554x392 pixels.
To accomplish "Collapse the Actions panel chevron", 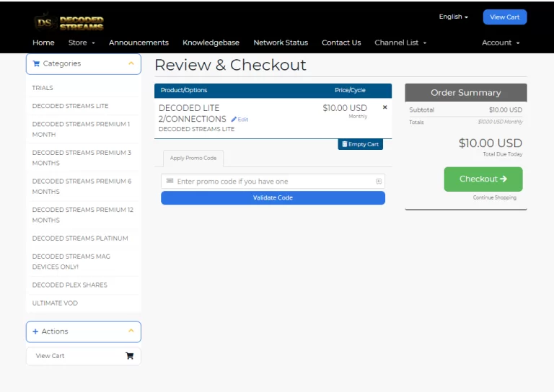I will 131,331.
